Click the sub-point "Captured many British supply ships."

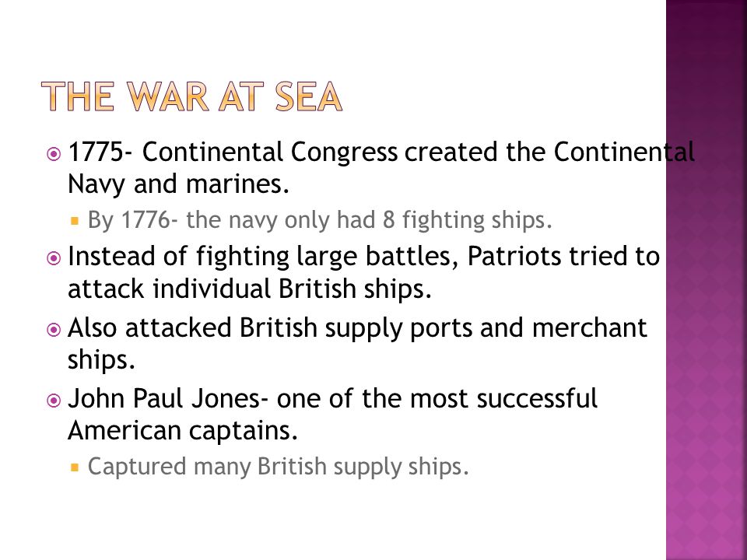(x=279, y=467)
